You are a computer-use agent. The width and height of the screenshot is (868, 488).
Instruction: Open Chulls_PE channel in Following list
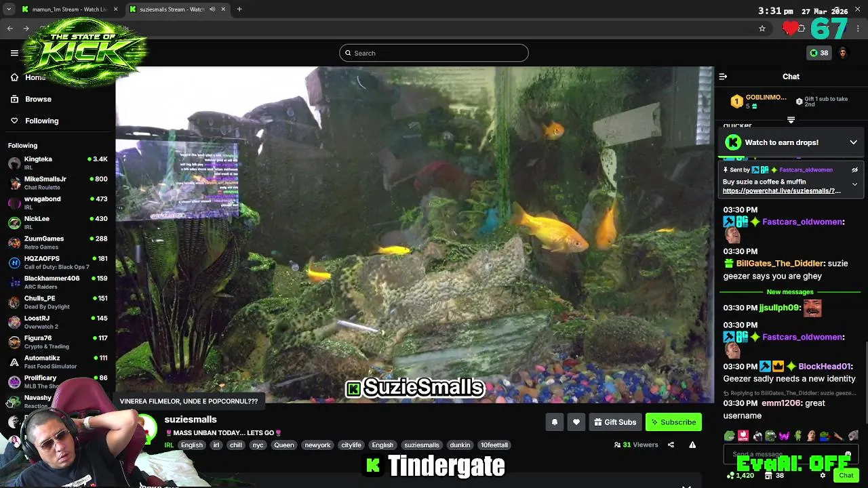click(58, 302)
